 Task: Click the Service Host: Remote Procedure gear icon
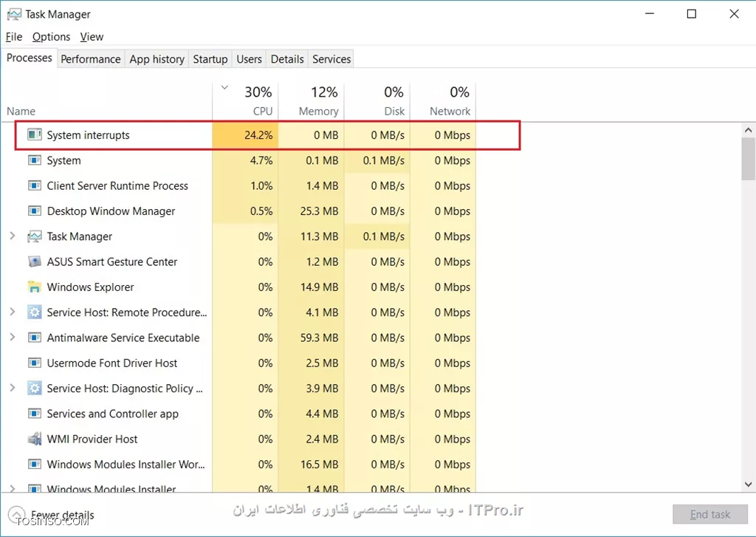pyautogui.click(x=34, y=312)
